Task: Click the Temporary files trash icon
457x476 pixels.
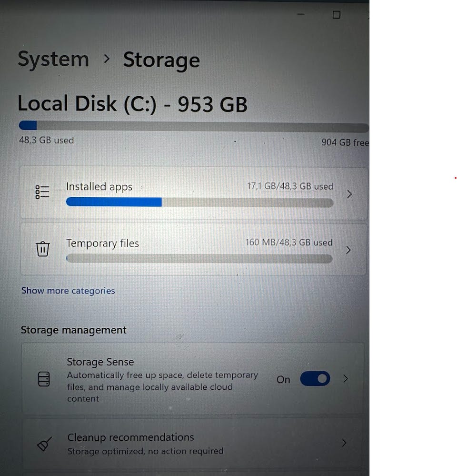Action: [43, 249]
